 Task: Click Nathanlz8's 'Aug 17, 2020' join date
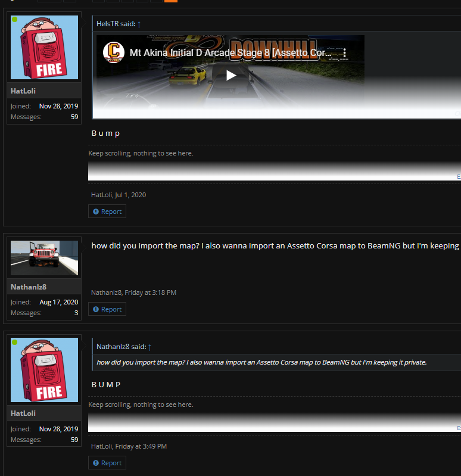tap(59, 302)
